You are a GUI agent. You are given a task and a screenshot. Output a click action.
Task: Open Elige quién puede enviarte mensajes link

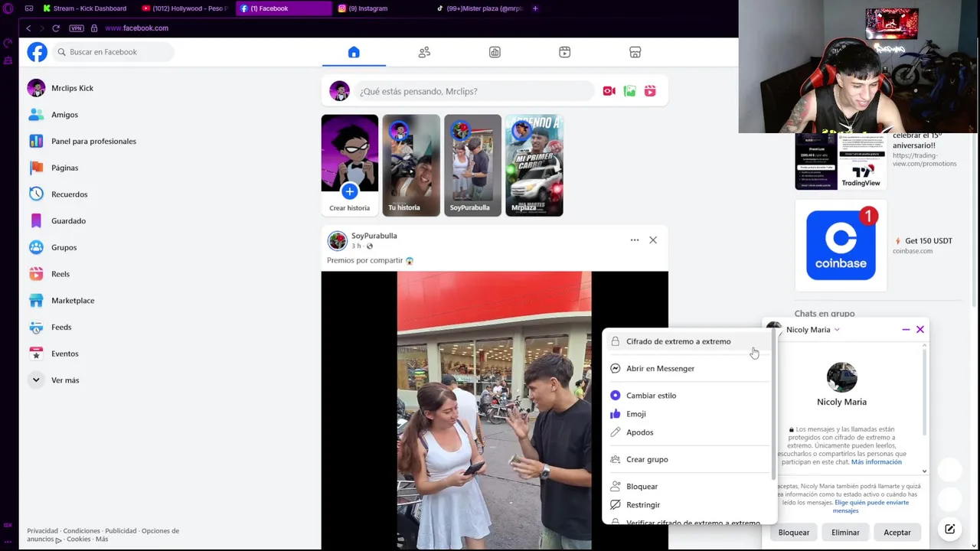[871, 507]
